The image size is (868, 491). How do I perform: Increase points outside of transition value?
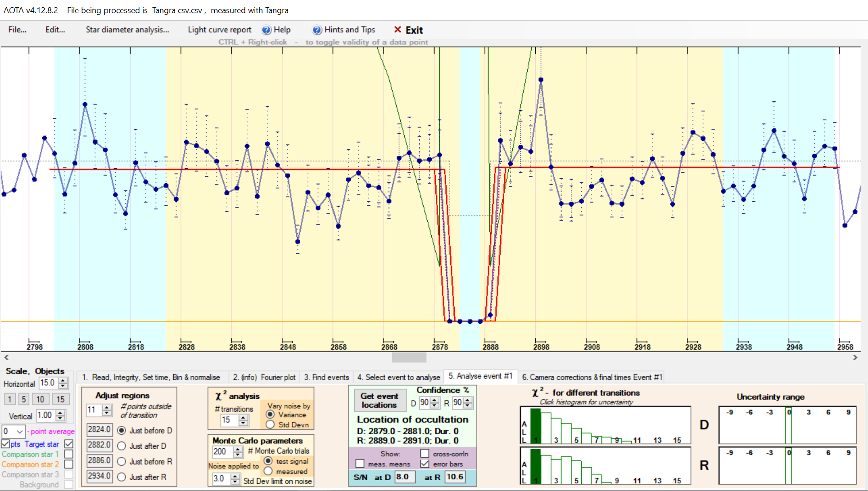coord(107,407)
